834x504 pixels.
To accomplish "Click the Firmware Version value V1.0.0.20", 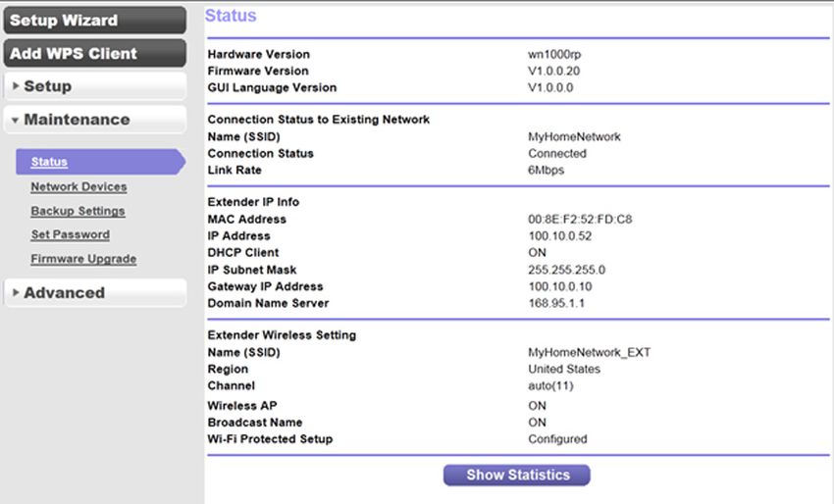I will pos(553,71).
